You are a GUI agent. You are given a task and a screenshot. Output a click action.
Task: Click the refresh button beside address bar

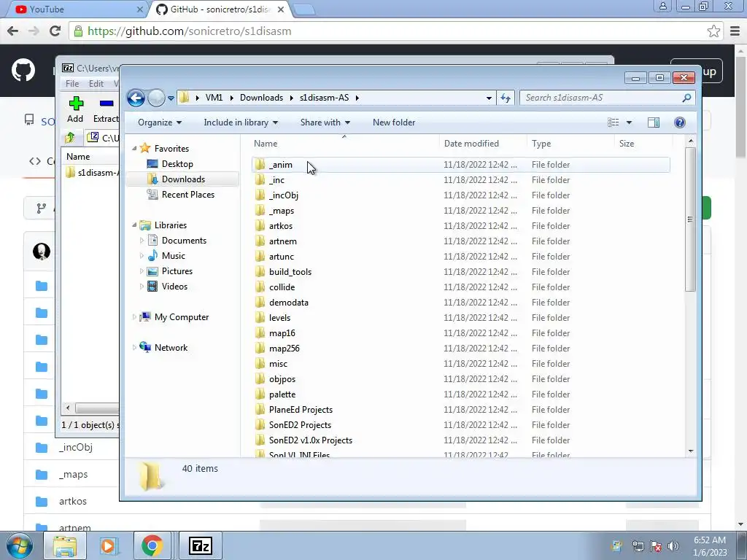tap(506, 98)
